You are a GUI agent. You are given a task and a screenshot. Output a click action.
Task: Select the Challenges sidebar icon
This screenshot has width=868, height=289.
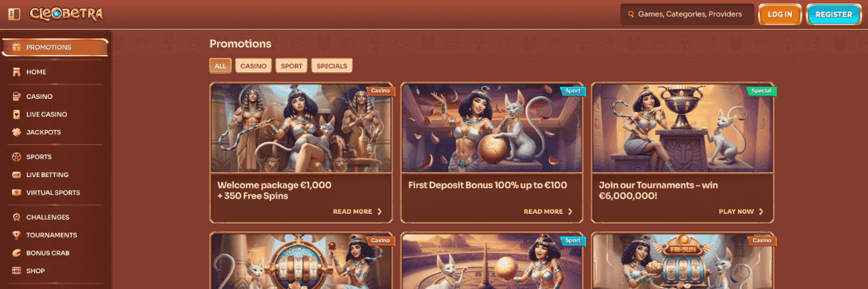[x=17, y=217]
